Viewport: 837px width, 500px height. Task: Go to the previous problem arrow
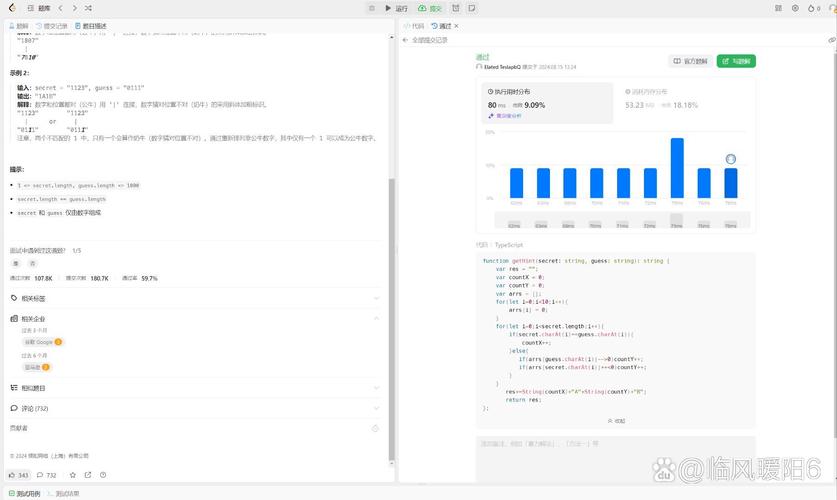point(60,8)
